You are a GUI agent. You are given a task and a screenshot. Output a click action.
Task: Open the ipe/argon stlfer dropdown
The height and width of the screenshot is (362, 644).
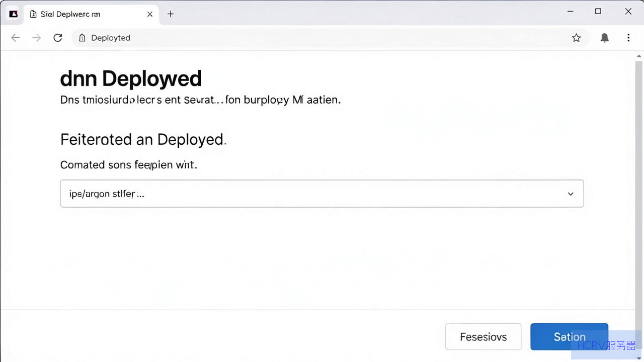pyautogui.click(x=322, y=194)
